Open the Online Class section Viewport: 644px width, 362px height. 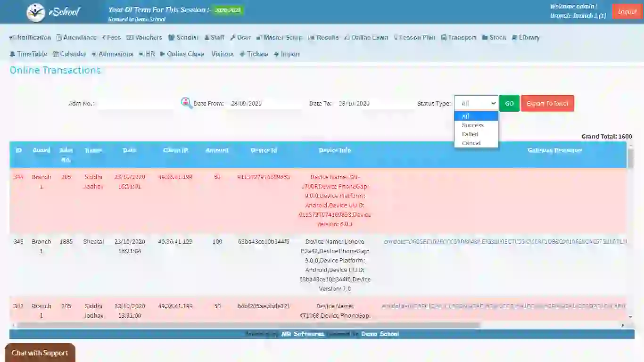(x=182, y=54)
